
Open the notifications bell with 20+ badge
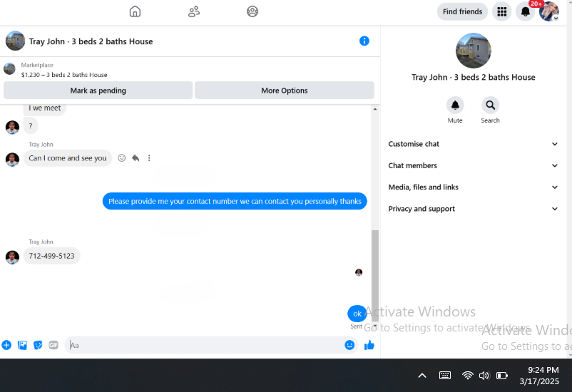pyautogui.click(x=526, y=11)
